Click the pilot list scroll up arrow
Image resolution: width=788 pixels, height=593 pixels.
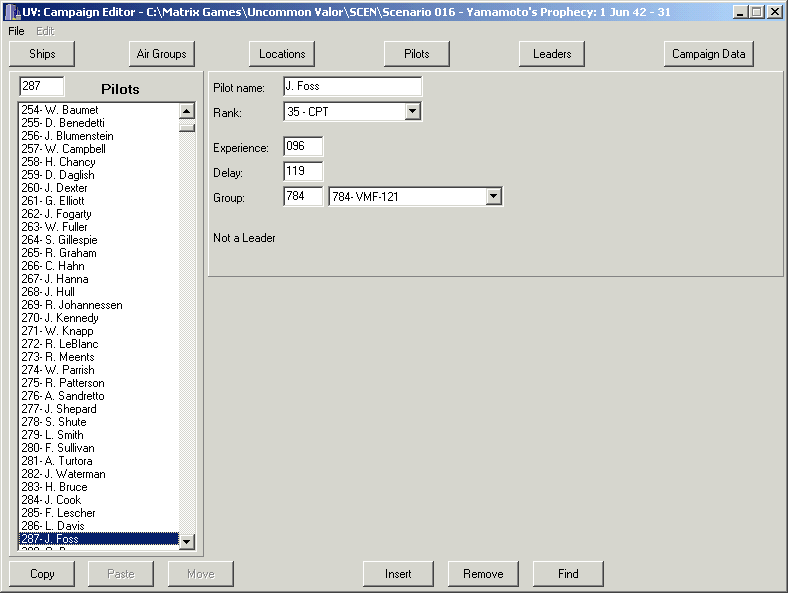(187, 111)
